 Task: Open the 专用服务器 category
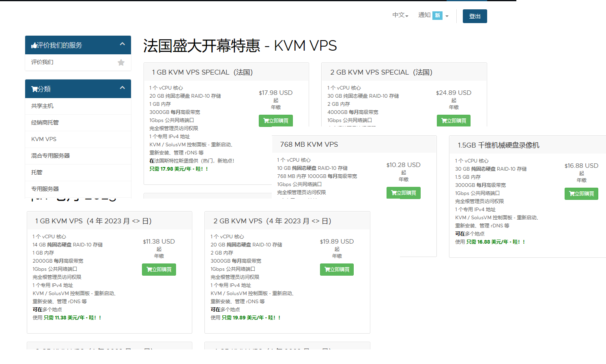[45, 189]
